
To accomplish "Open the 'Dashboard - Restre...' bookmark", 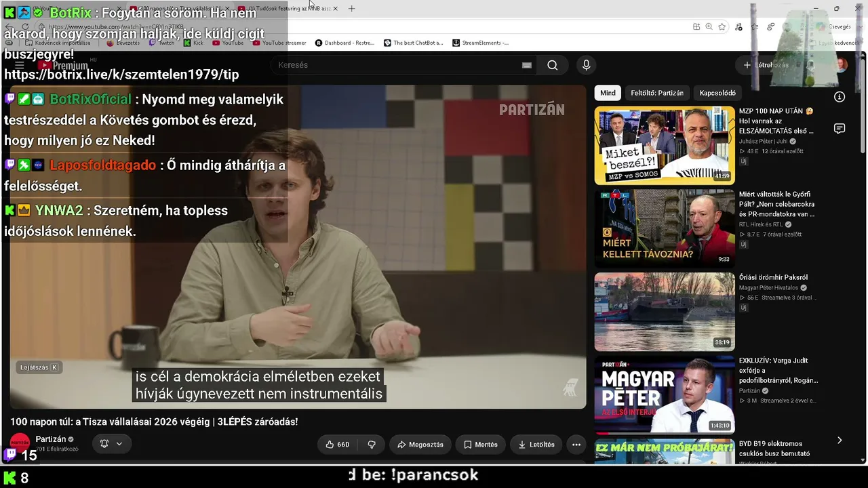I will tap(344, 43).
